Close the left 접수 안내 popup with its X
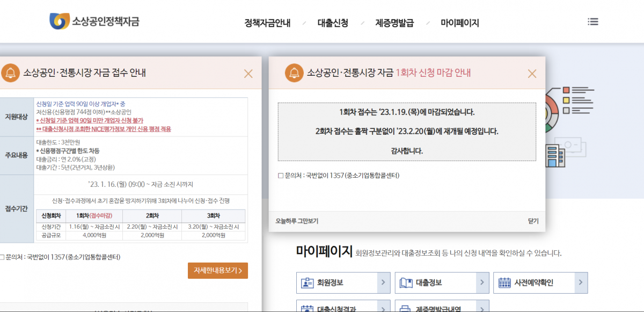The width and height of the screenshot is (644, 312). click(248, 74)
